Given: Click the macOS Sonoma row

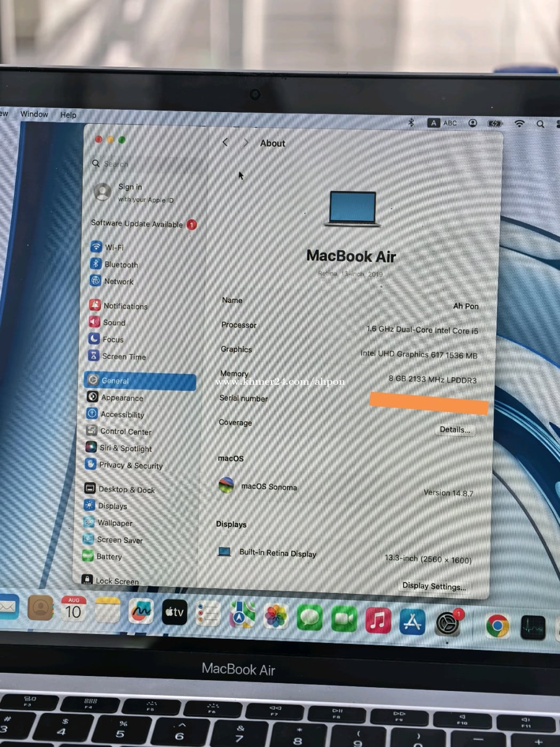Looking at the screenshot, I should 346,489.
